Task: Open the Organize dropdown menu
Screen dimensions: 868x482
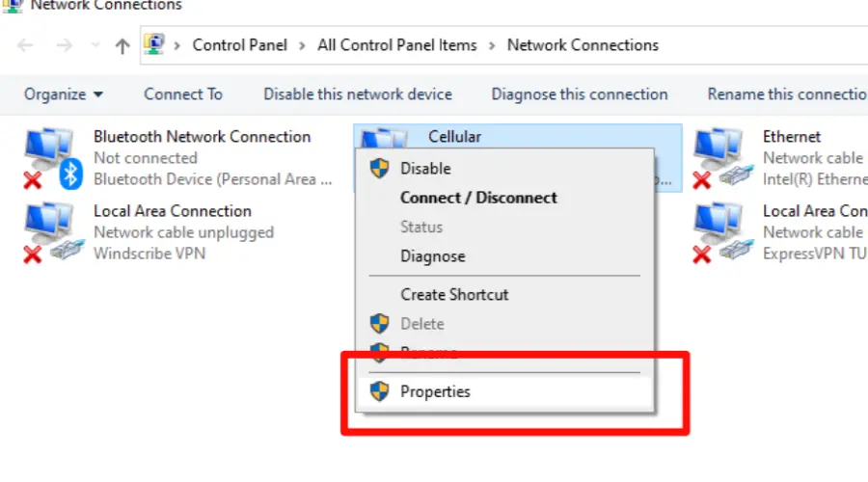Action: pos(63,94)
